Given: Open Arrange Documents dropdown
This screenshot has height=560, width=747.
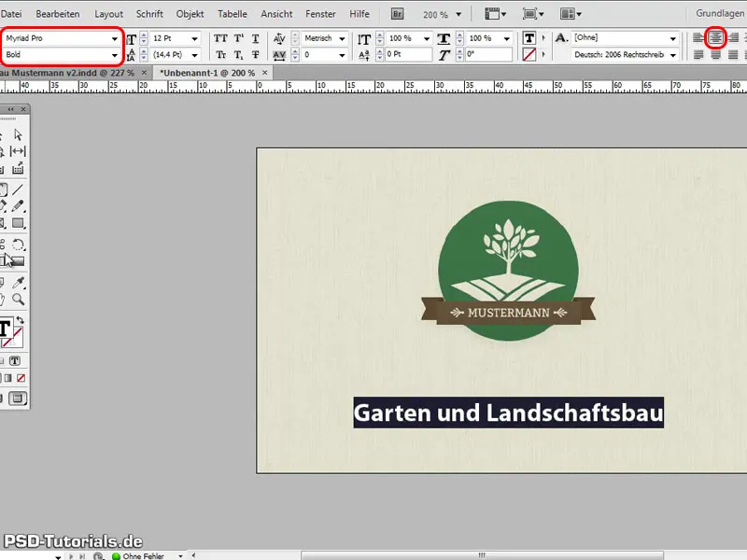Looking at the screenshot, I should [x=571, y=14].
